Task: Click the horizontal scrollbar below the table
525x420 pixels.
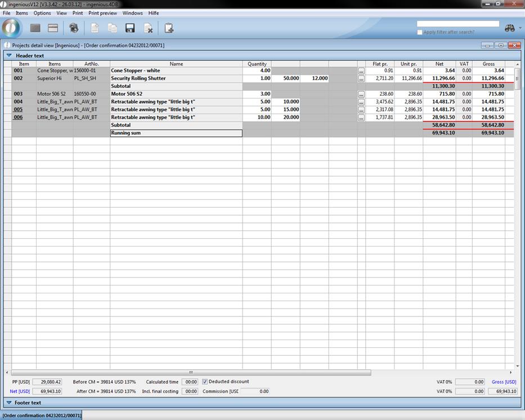Action: tap(190, 372)
